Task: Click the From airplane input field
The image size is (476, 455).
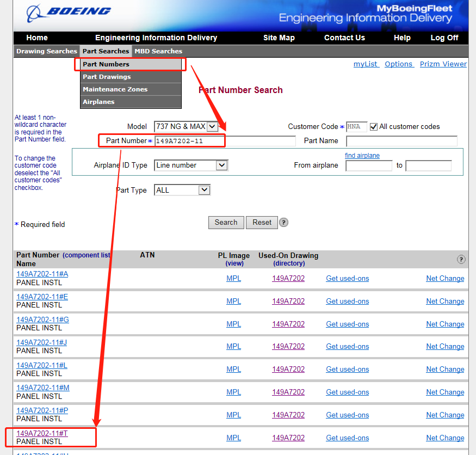Action: coord(369,165)
